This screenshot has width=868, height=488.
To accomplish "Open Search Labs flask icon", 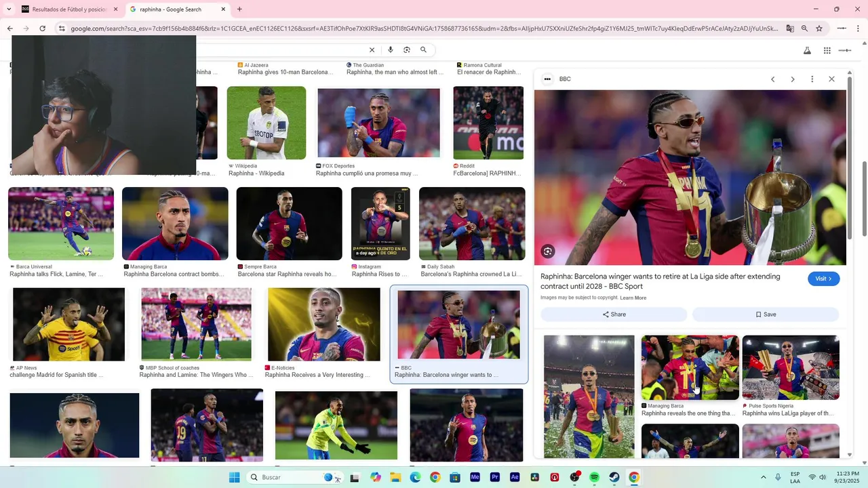I will pos(807,51).
